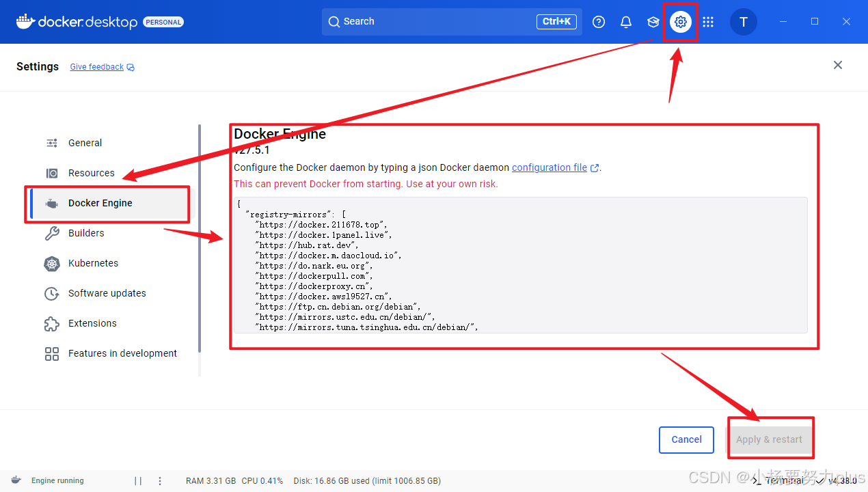Screen dimensions: 868x492
Task: Click the CPU 0.41% status entry
Action: click(x=262, y=481)
